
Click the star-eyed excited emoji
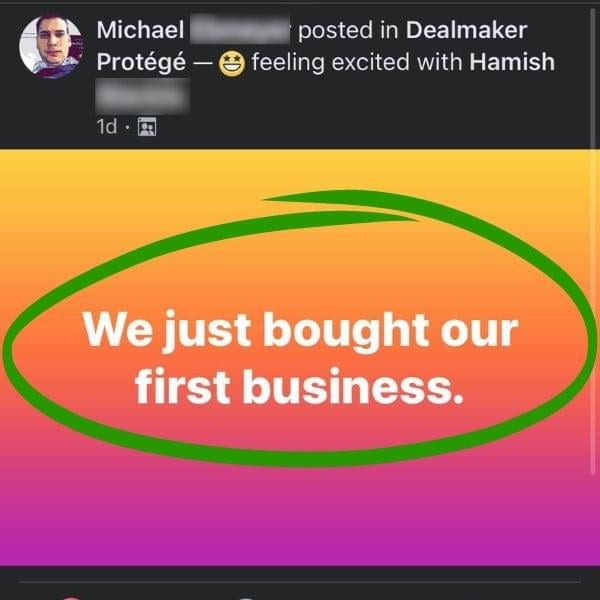tap(232, 63)
